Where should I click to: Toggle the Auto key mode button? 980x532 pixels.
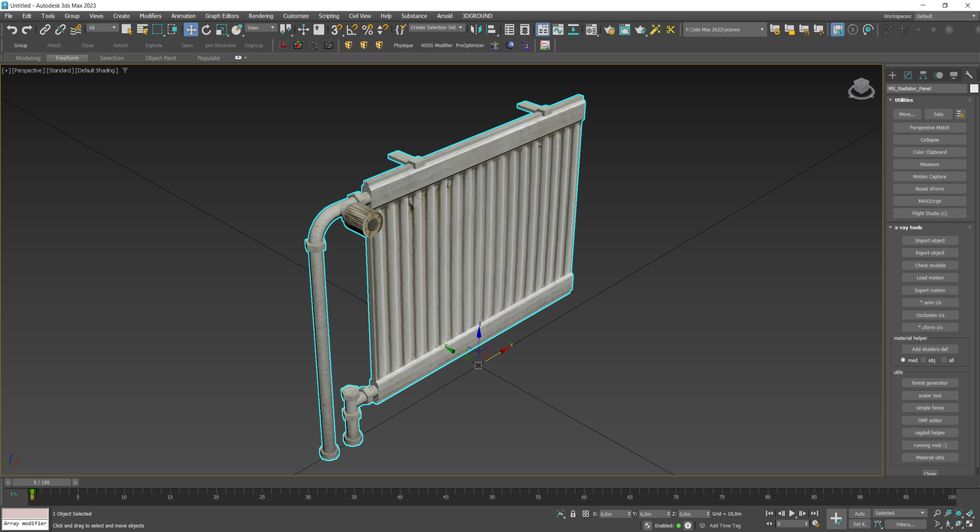pyautogui.click(x=859, y=514)
